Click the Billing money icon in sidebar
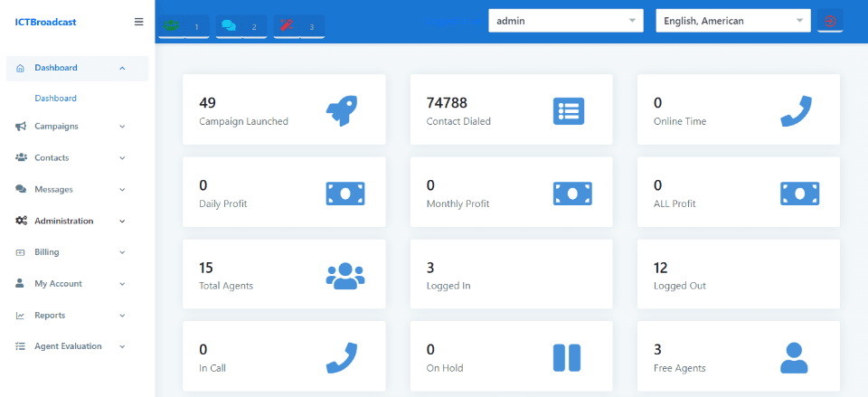868x397 pixels. click(x=21, y=252)
